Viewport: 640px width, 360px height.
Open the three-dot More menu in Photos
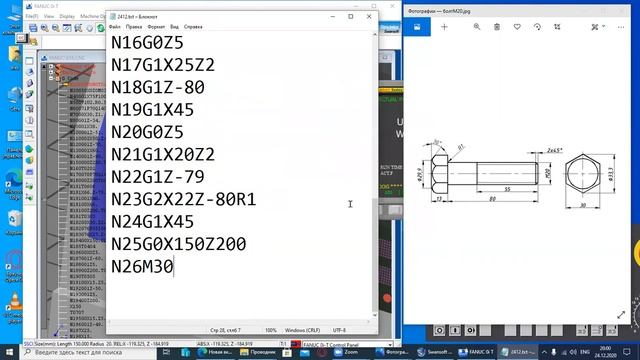coord(621,27)
